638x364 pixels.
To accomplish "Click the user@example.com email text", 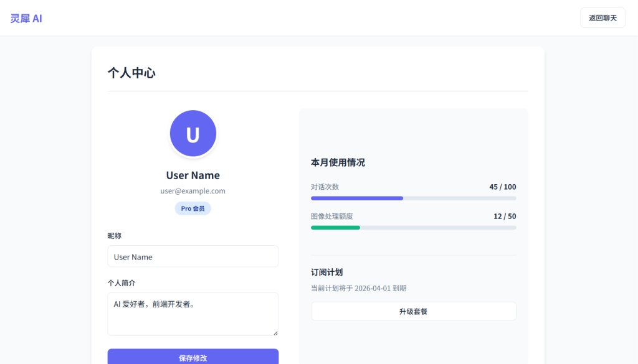I will [193, 191].
